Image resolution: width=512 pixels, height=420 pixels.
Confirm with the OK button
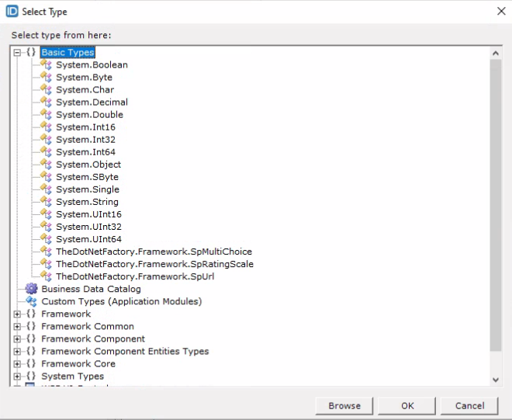[406, 405]
